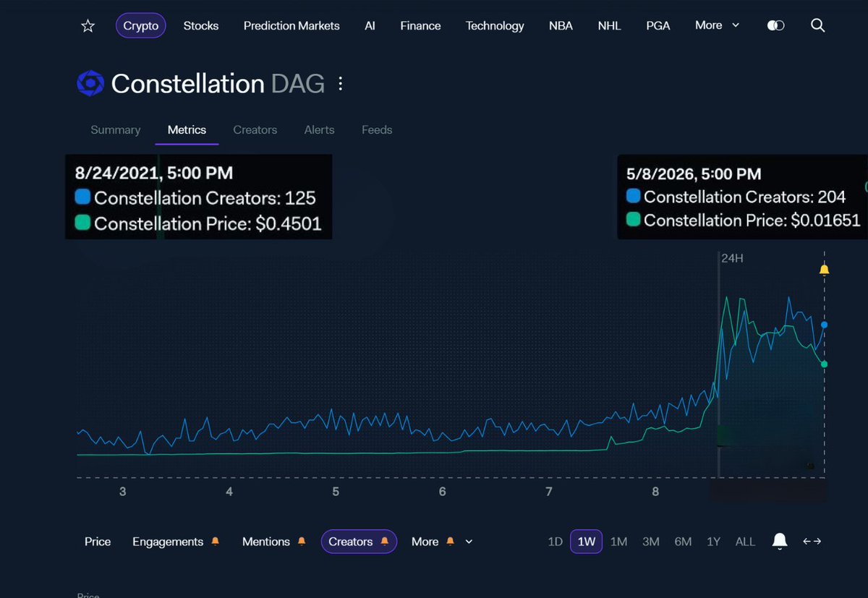This screenshot has height=598, width=868.
Task: Click the bell next to Mentions
Action: click(302, 542)
